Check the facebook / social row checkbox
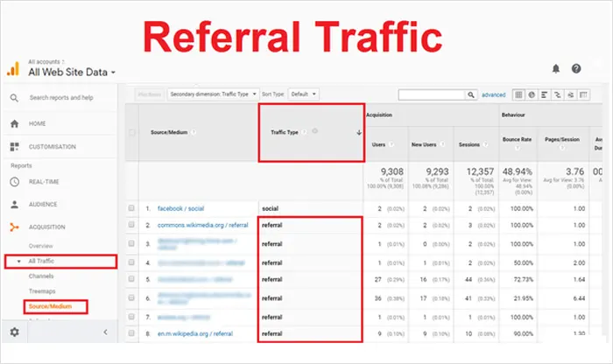The image size is (613, 364). [131, 208]
